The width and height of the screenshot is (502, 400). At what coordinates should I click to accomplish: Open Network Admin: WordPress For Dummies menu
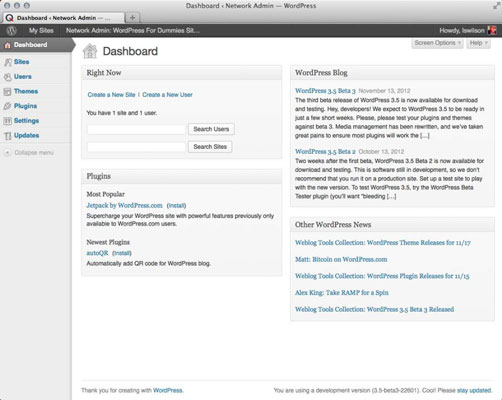point(133,30)
